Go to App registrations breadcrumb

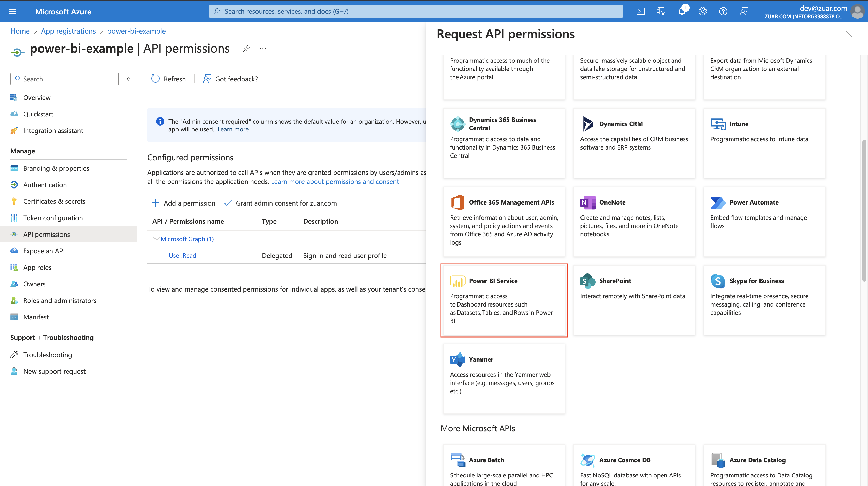[x=68, y=31]
